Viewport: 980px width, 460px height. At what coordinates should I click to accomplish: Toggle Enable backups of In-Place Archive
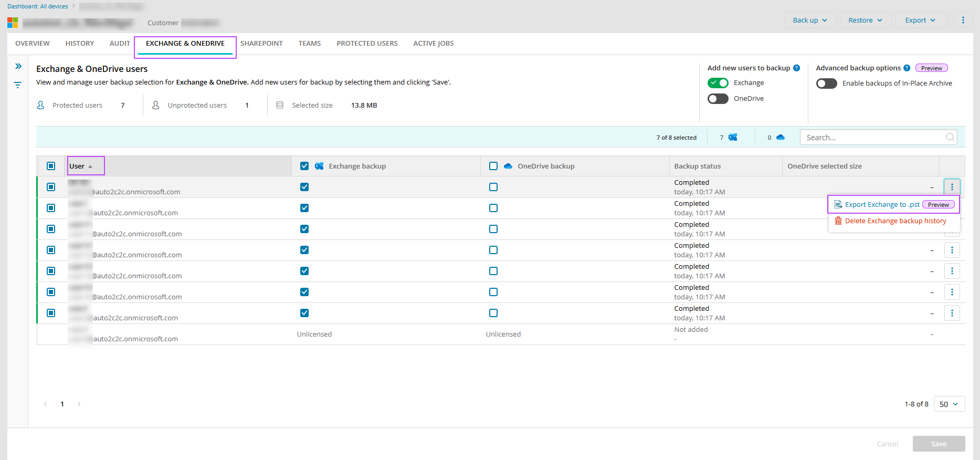(x=826, y=83)
